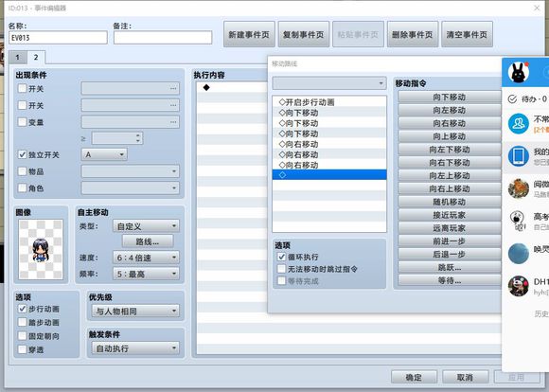Click the 清空事件页 button
The image size is (549, 392).
pos(467,34)
